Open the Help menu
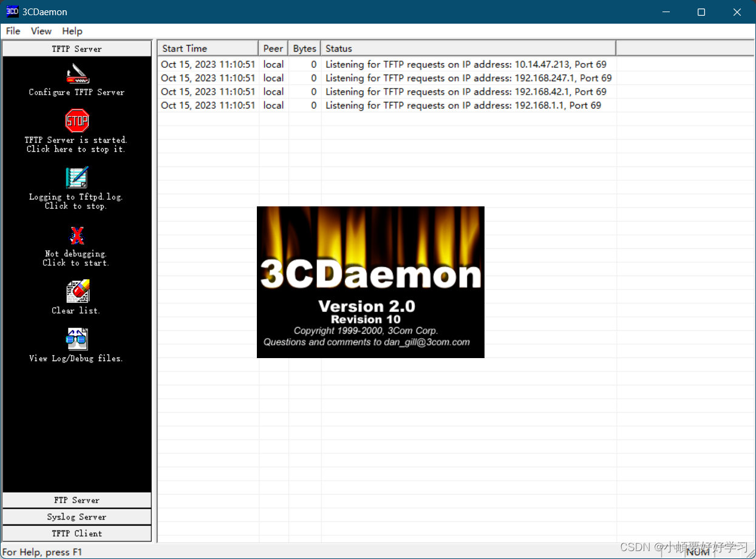This screenshot has height=559, width=756. click(x=72, y=31)
